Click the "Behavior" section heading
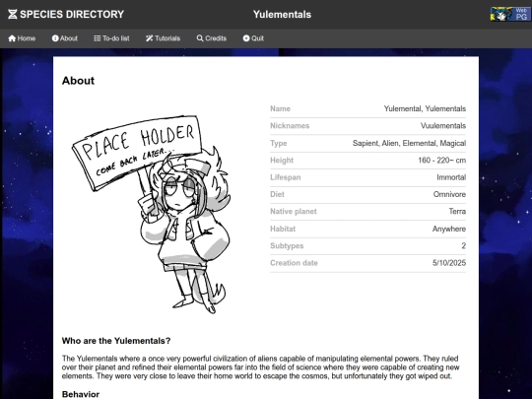 click(81, 394)
